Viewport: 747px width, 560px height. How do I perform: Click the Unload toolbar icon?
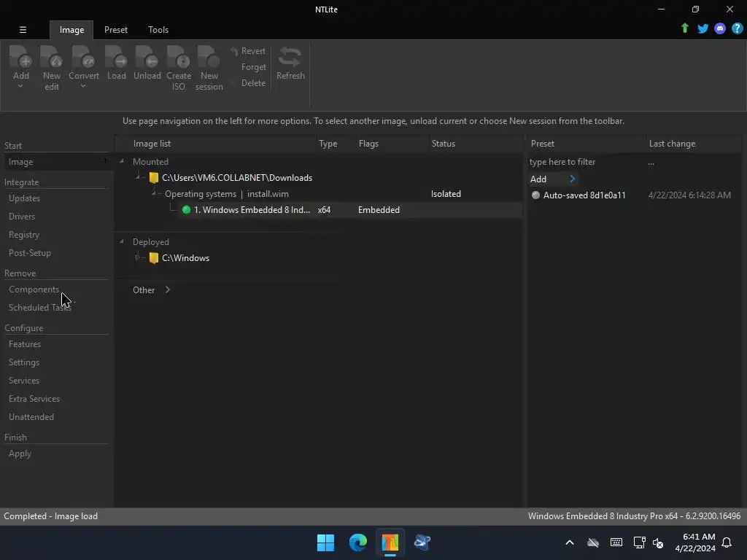[x=147, y=57]
